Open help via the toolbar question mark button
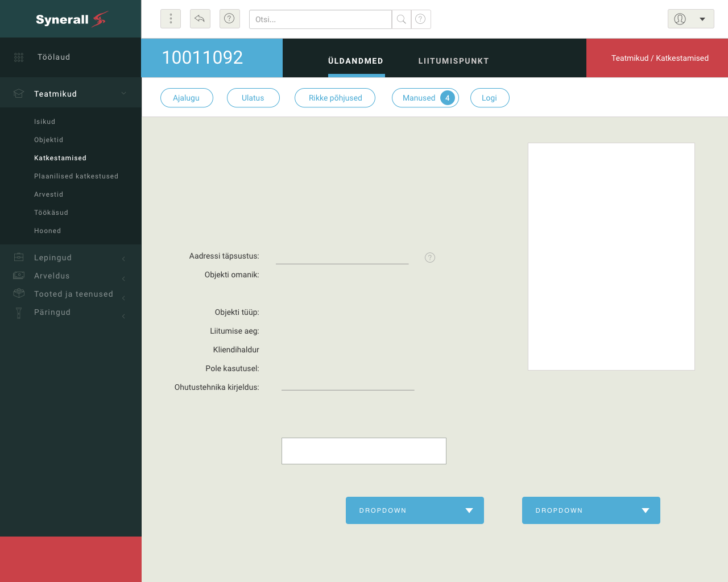Image resolution: width=728 pixels, height=582 pixels. [x=229, y=19]
